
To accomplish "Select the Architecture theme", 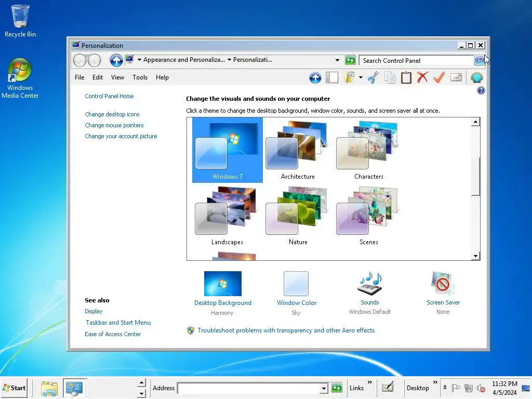I will pos(298,150).
